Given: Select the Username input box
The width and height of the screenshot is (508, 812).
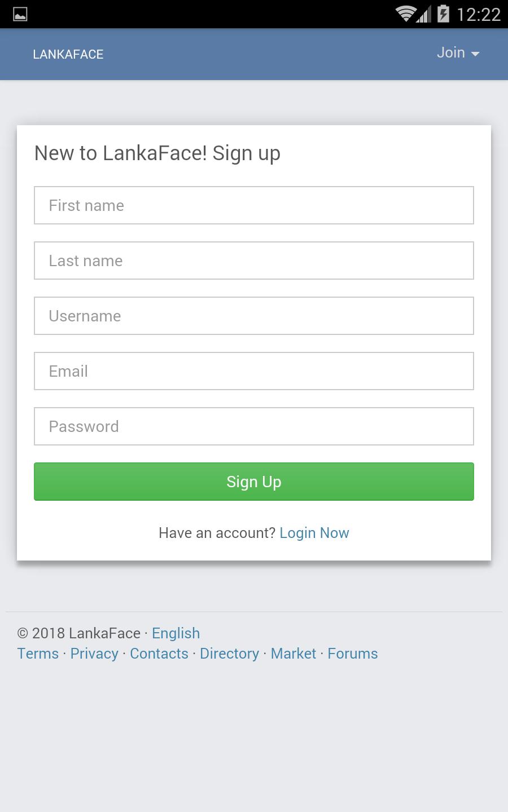Looking at the screenshot, I should 254,316.
